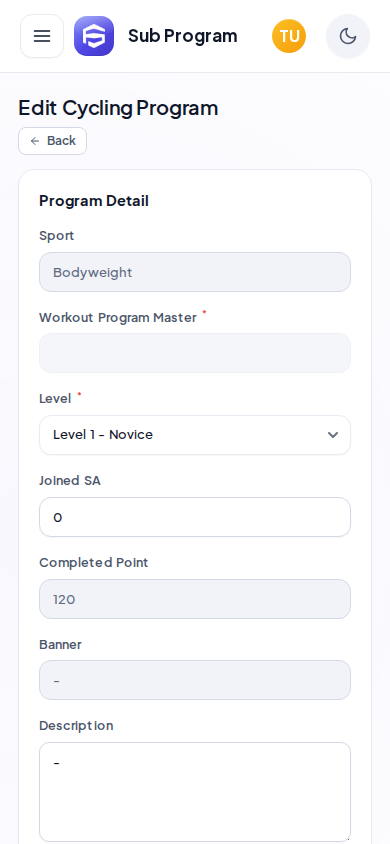The height and width of the screenshot is (844, 390).
Task: Expand the Level select chevron arrow
Action: point(333,435)
